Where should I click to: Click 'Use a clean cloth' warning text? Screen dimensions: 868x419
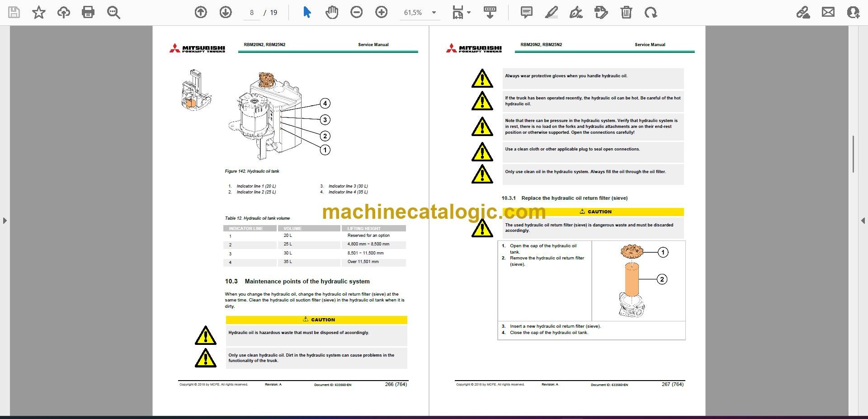click(572, 149)
